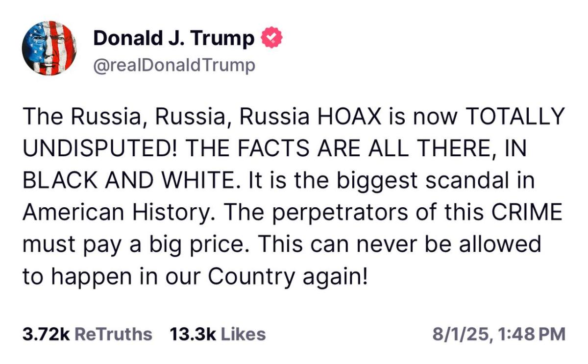The image size is (588, 364).
Task: Click the flag-painted profile avatar
Action: click(49, 49)
